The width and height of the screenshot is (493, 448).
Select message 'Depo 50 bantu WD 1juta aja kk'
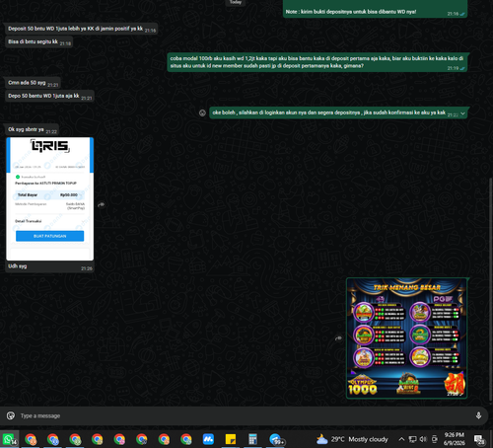coord(49,96)
